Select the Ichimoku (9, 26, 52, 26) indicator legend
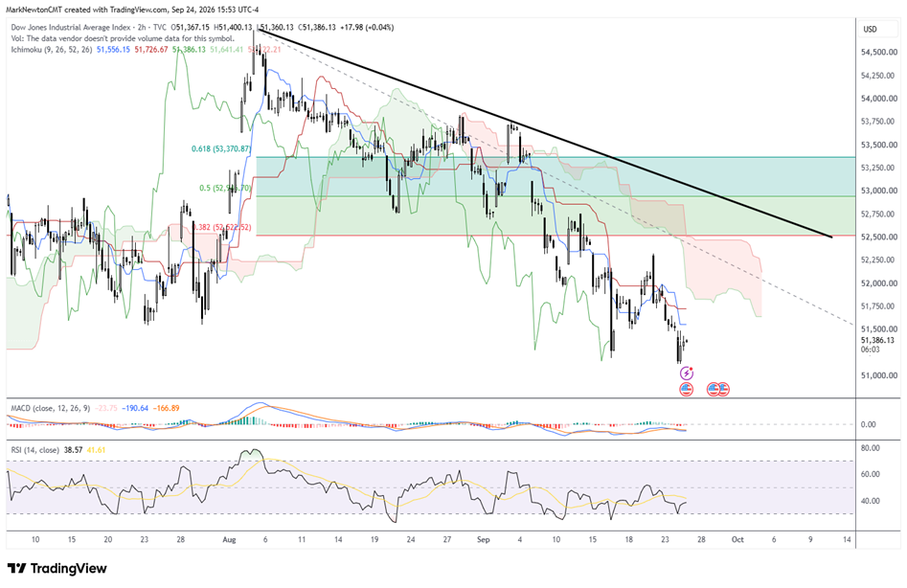The image size is (907, 588). point(52,50)
